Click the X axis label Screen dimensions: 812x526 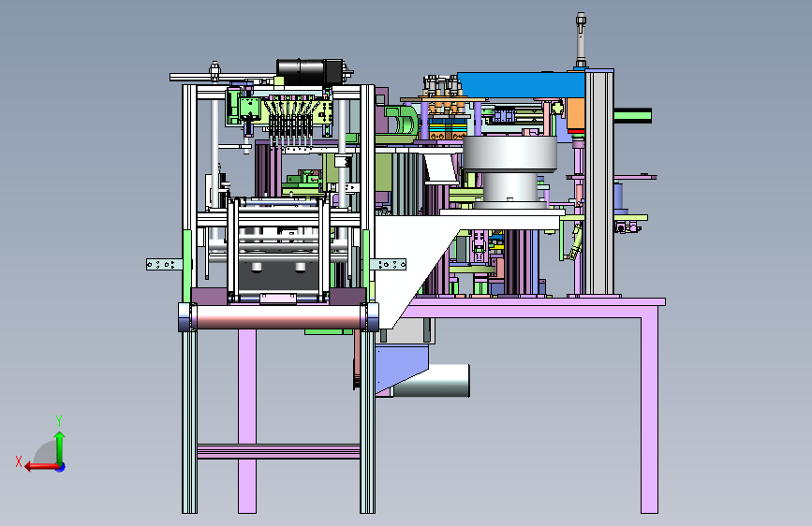click(19, 461)
